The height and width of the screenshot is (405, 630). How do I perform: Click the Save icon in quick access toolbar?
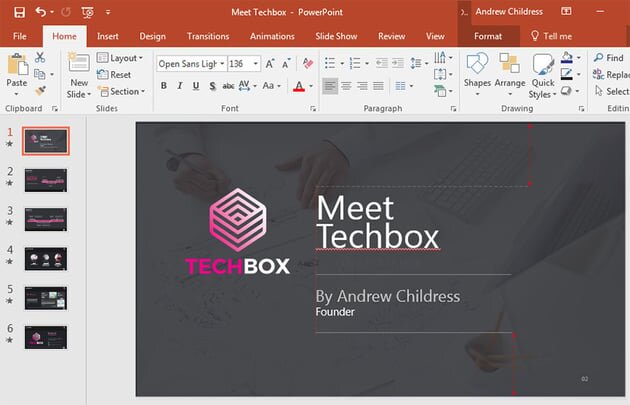click(14, 12)
